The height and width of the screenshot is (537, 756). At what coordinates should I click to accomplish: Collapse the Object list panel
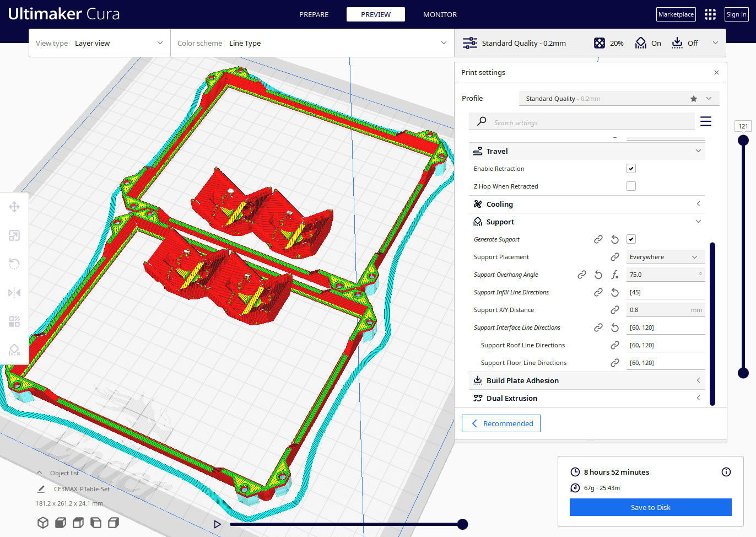[57, 473]
